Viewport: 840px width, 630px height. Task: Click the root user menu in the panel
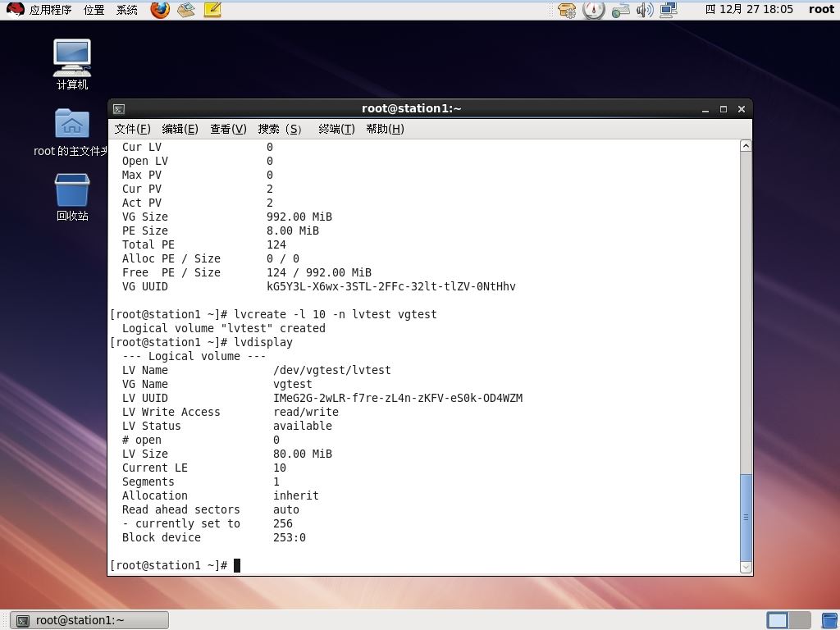point(821,9)
